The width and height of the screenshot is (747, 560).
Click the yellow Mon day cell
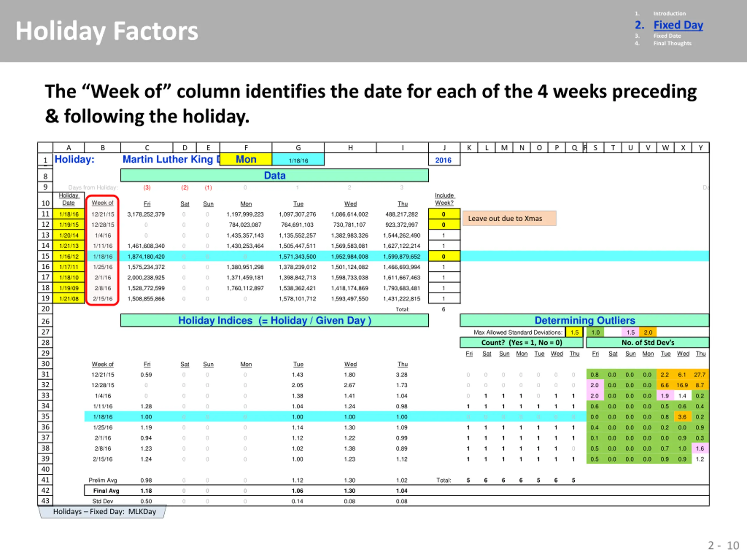coord(246,159)
